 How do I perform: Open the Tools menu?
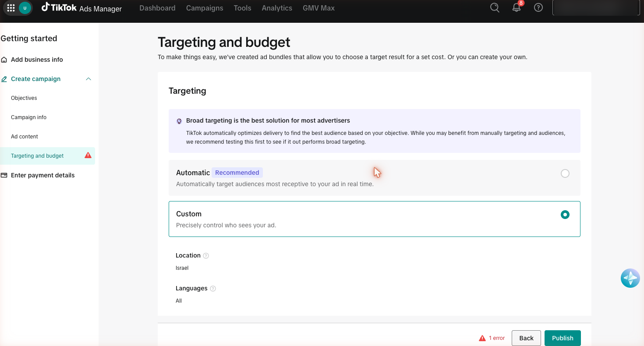click(242, 8)
